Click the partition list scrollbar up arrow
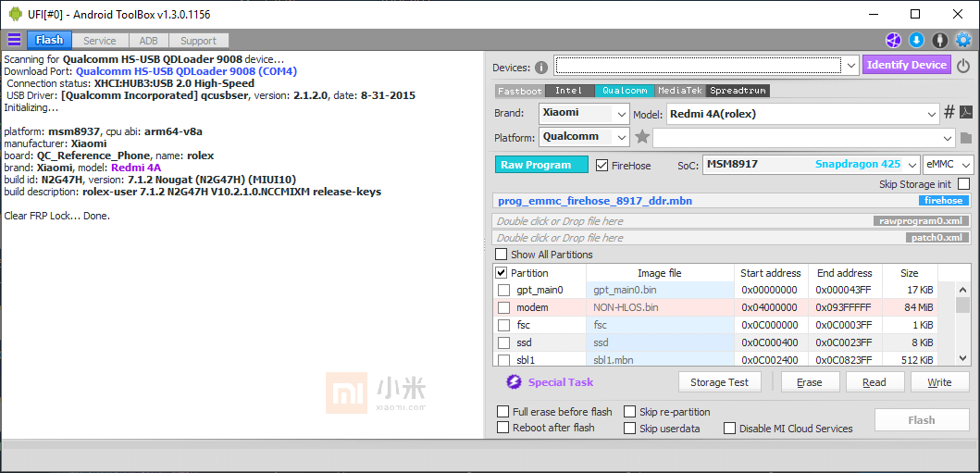980x473 pixels. click(x=963, y=288)
